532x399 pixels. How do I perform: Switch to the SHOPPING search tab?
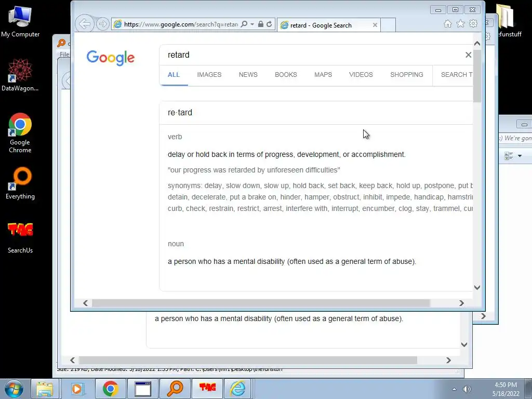coord(406,75)
